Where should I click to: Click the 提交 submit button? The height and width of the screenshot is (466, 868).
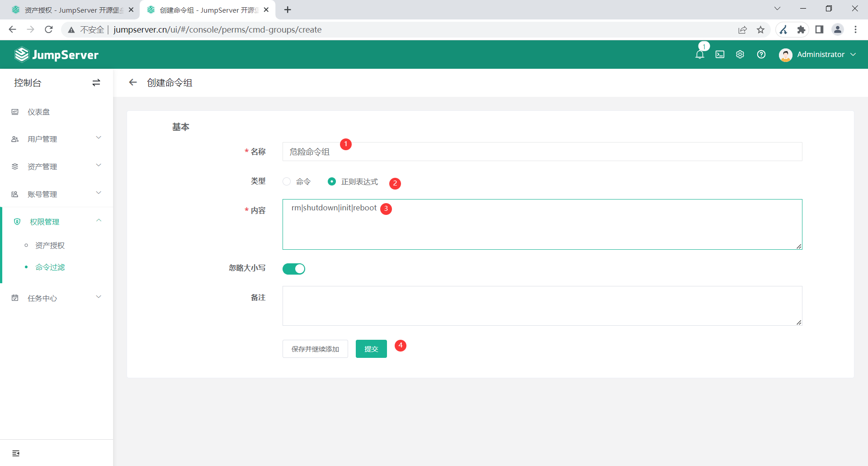(x=371, y=349)
